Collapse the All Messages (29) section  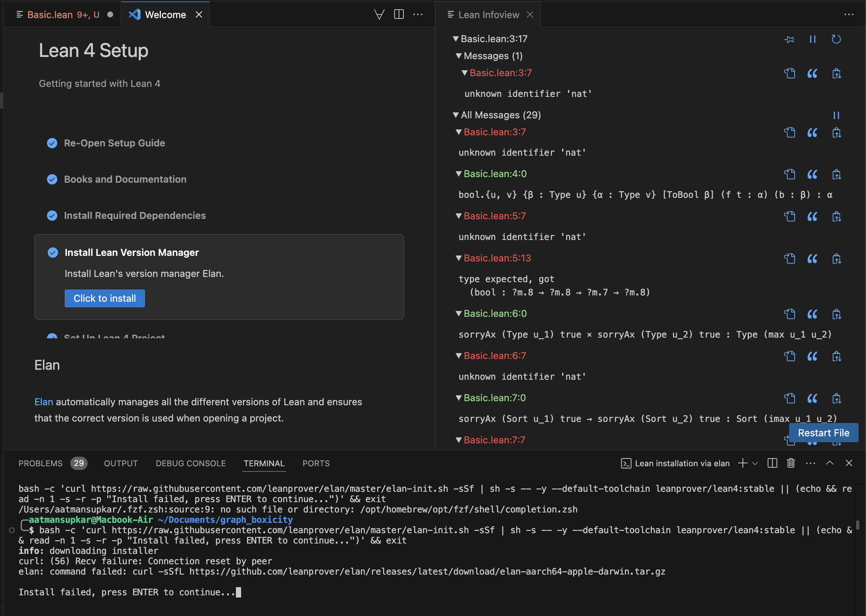click(x=456, y=115)
